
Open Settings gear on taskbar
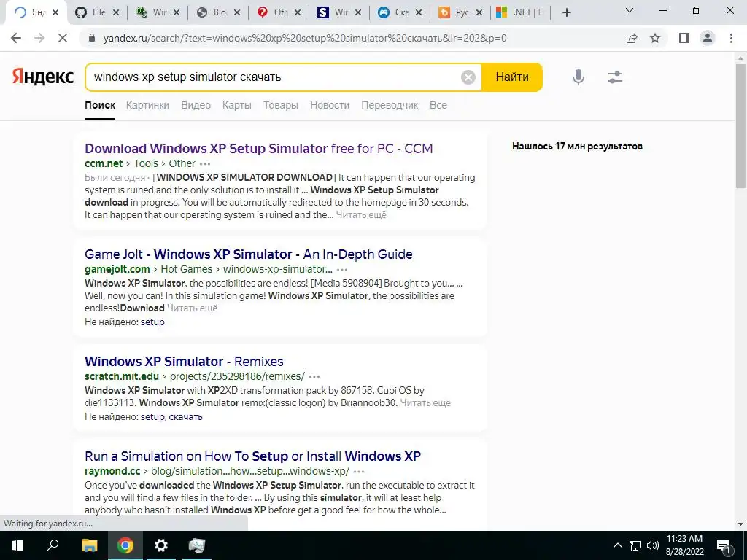pos(161,545)
